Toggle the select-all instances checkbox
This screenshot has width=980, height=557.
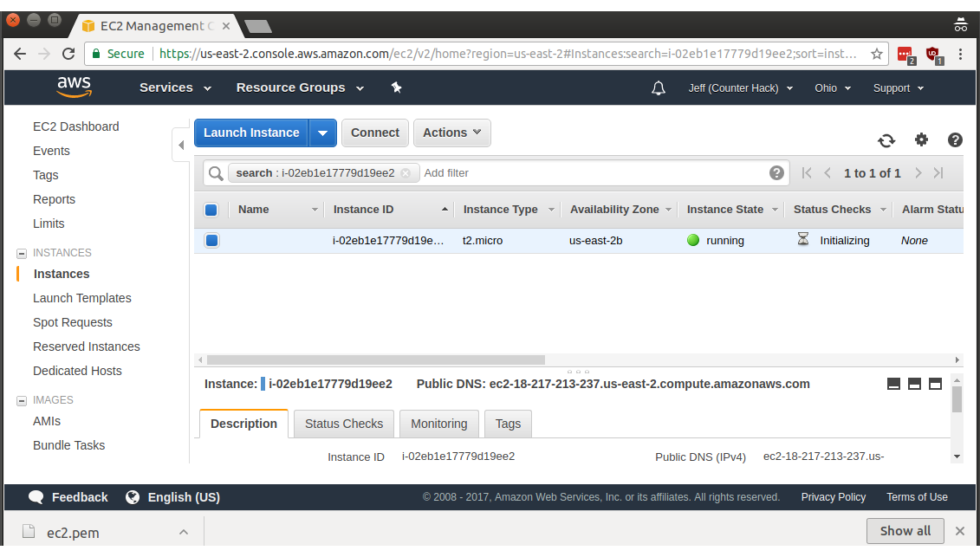[211, 210]
